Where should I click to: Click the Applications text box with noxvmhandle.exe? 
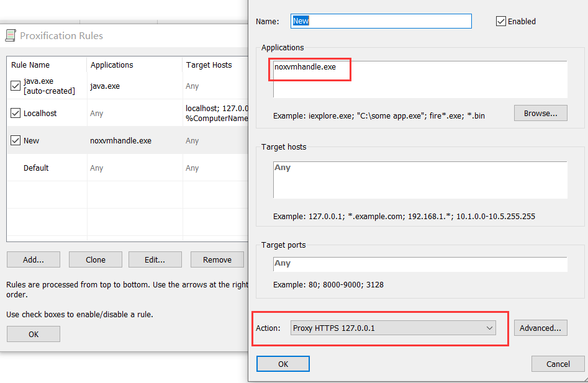420,79
